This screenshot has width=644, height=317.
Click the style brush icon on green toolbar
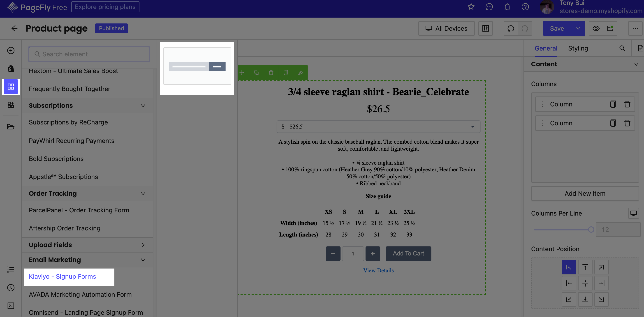[301, 73]
